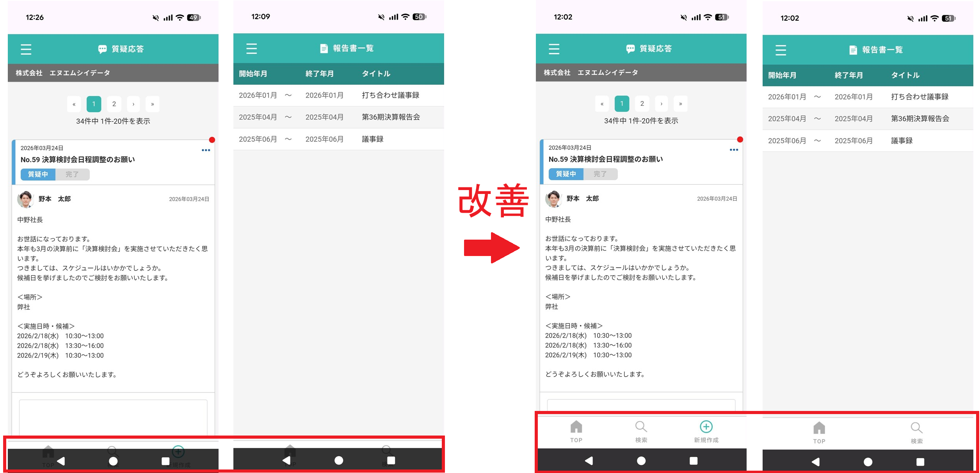Image resolution: width=980 pixels, height=473 pixels.
Task: Go to next page in improved pagination
Action: [x=661, y=104]
